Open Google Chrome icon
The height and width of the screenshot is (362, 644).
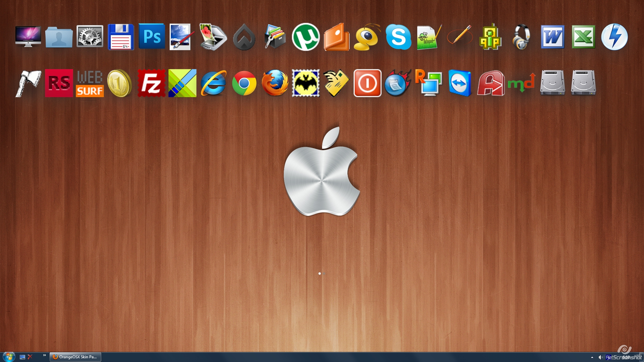coord(244,83)
